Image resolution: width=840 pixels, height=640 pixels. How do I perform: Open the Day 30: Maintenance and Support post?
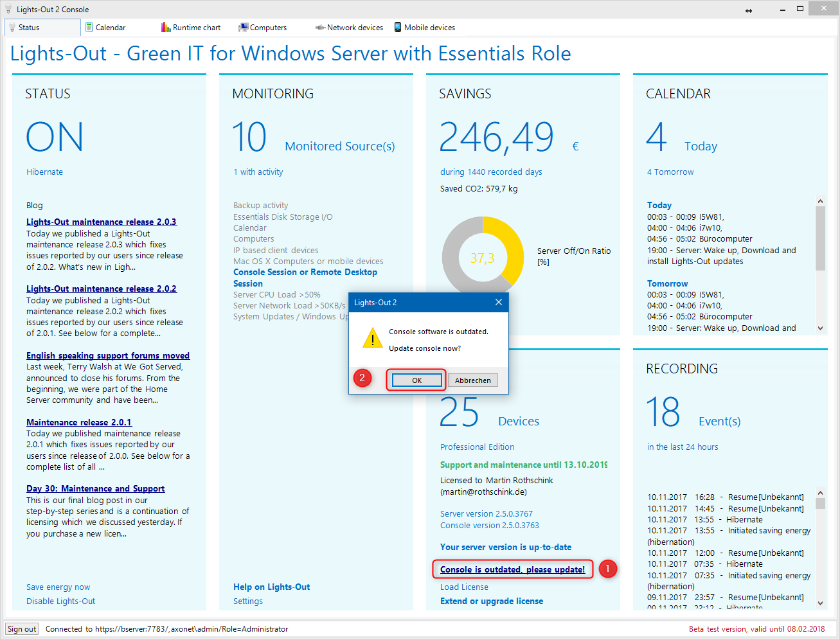coord(96,488)
